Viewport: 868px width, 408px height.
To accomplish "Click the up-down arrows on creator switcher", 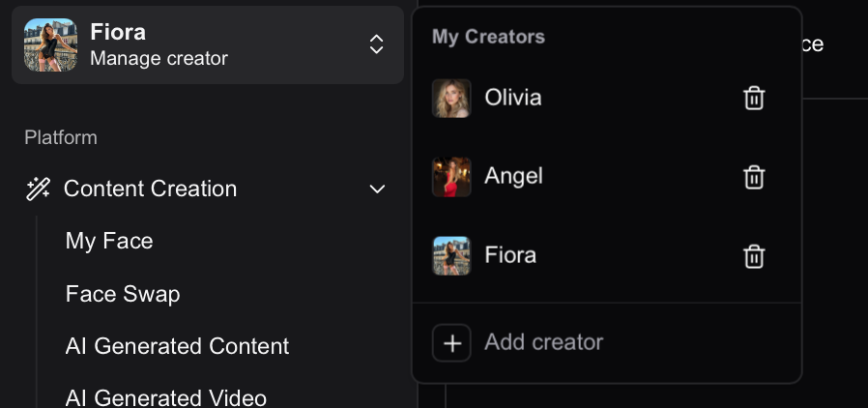I will coord(377,44).
